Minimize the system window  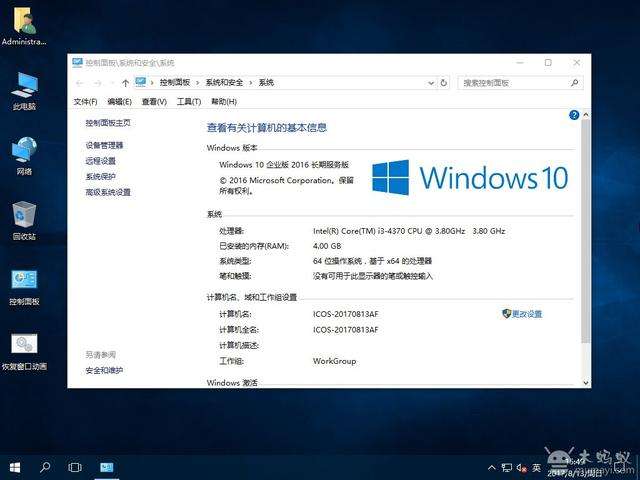[x=520, y=62]
